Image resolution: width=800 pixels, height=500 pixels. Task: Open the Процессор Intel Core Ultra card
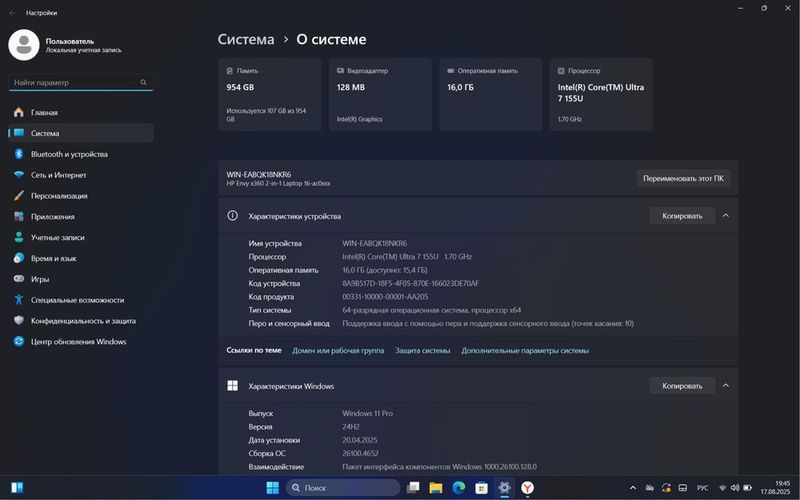pos(601,95)
